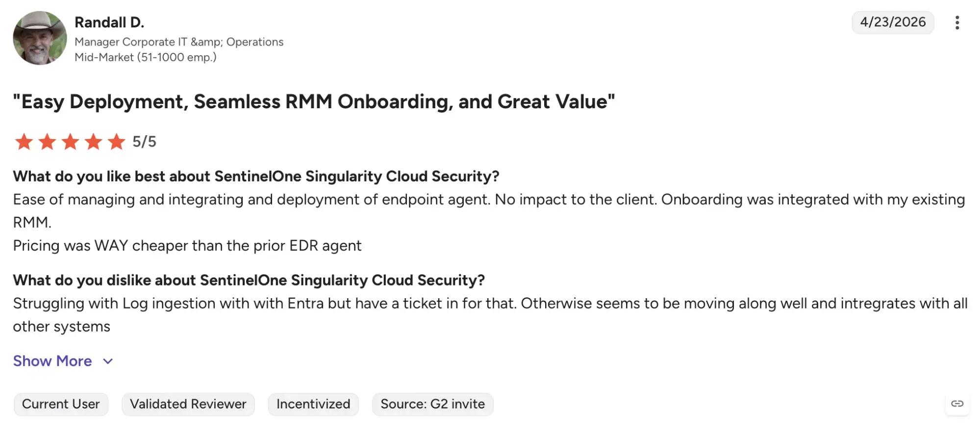Click the fourth rating star
Screen dimensions: 980x428
[93, 142]
